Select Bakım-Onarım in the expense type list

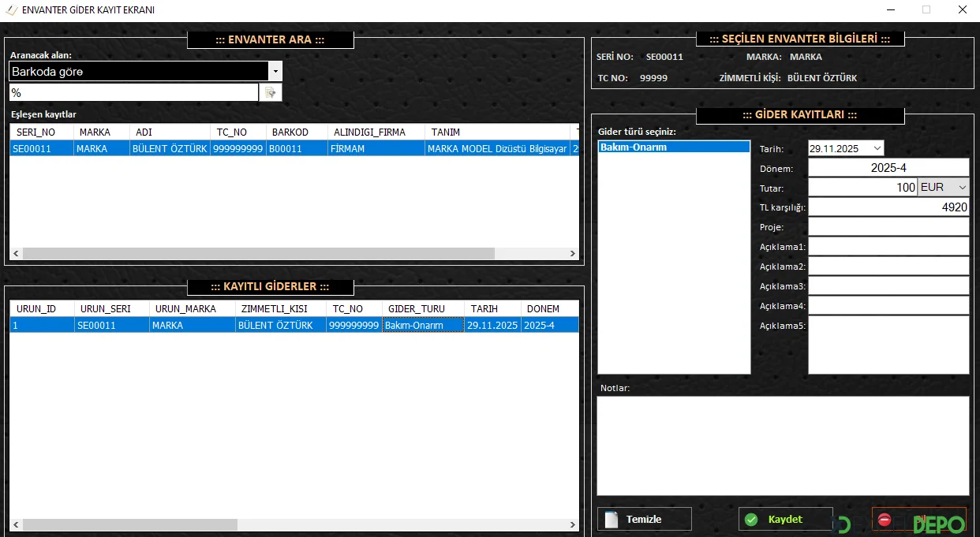pyautogui.click(x=673, y=147)
